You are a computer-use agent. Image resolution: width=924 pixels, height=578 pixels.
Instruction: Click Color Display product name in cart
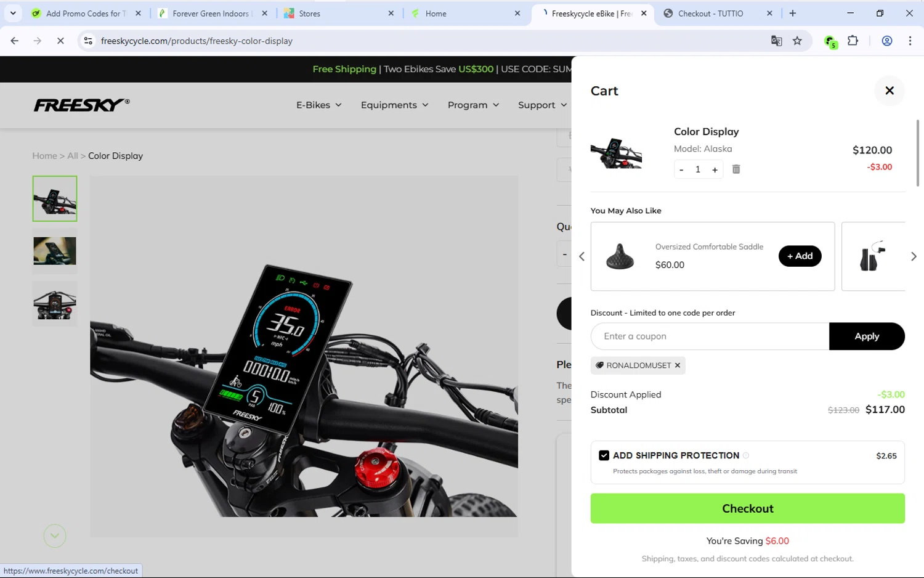pyautogui.click(x=706, y=132)
